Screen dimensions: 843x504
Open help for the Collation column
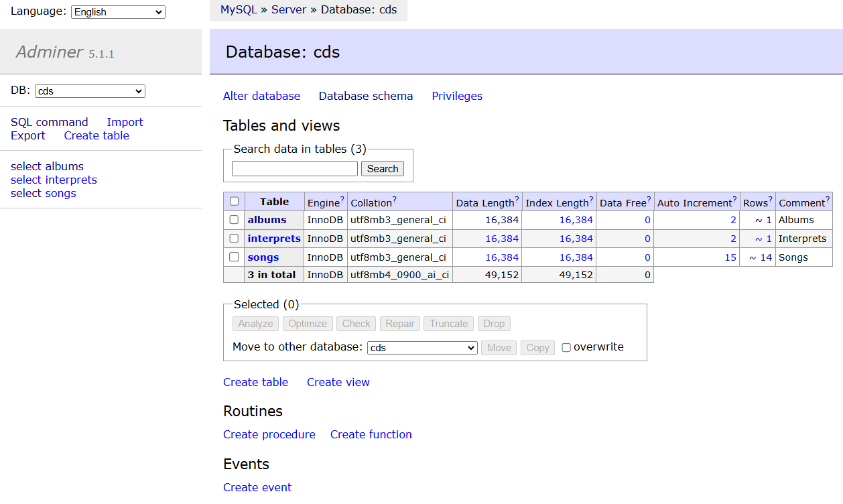(x=394, y=198)
